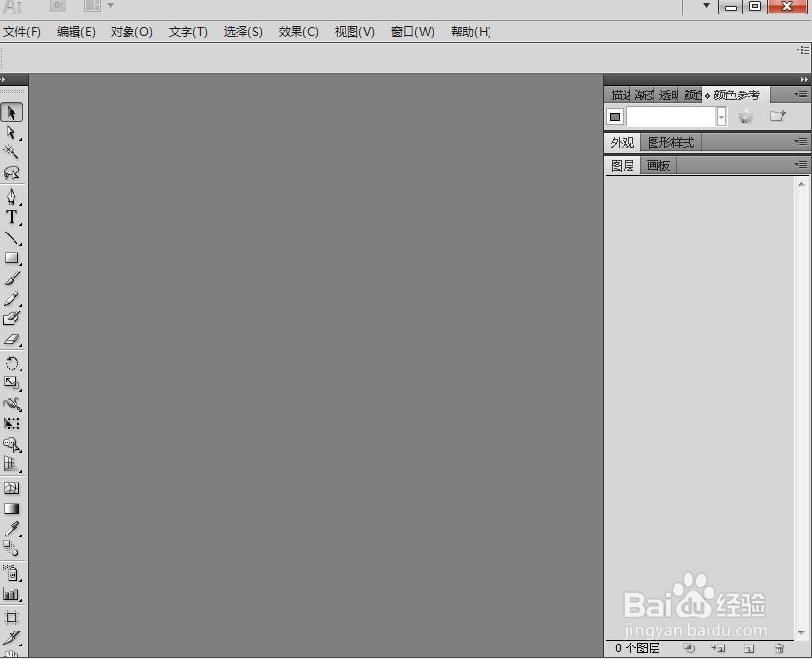The width and height of the screenshot is (812, 659).
Task: Open the 外观 panel flyout menu
Action: pyautogui.click(x=800, y=141)
